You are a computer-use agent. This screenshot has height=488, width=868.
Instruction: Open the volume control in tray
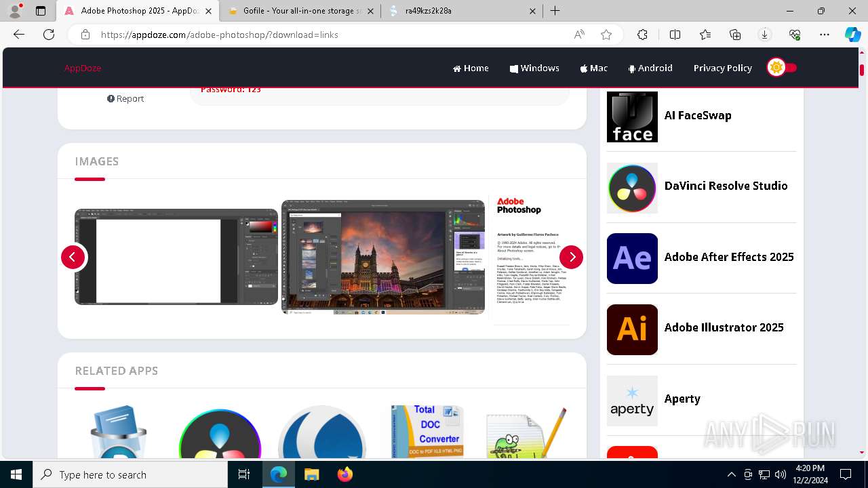click(781, 474)
